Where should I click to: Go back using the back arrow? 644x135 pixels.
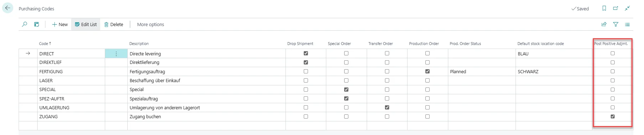[x=8, y=8]
